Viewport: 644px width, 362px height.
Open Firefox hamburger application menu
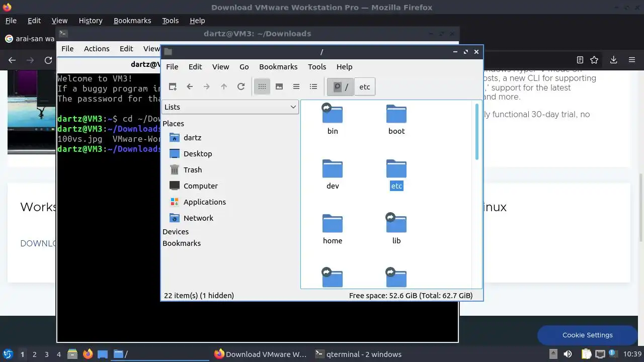[632, 60]
